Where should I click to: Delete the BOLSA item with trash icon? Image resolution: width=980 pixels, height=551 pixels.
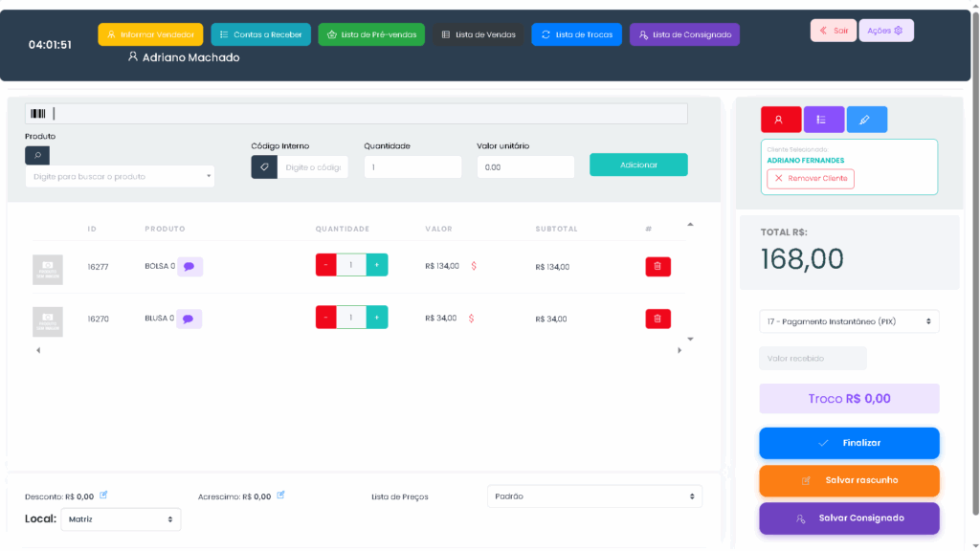click(x=657, y=267)
